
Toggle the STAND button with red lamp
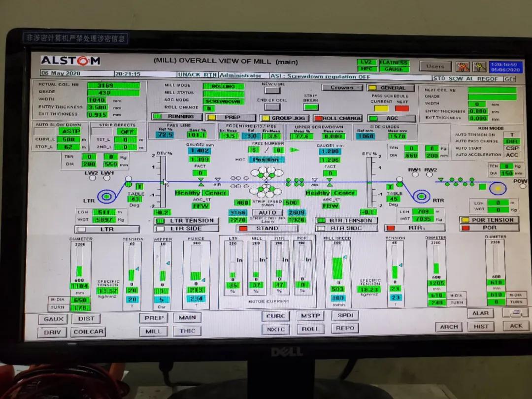[267, 229]
